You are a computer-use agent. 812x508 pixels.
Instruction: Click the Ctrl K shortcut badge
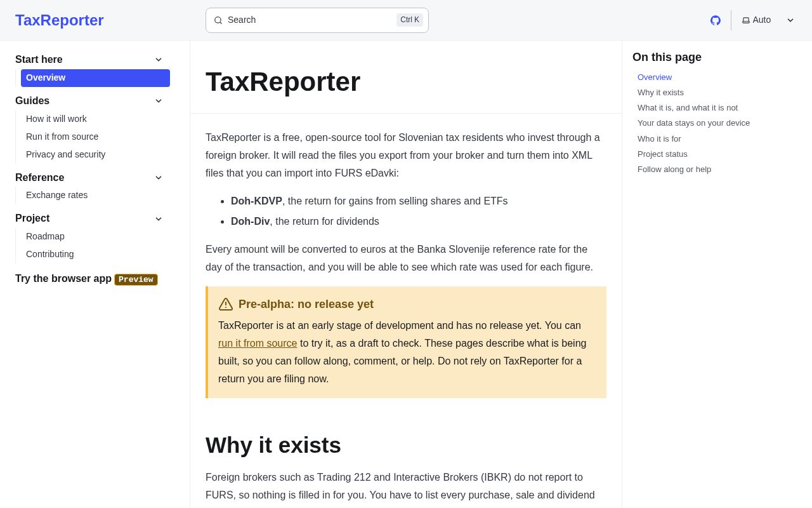[410, 20]
